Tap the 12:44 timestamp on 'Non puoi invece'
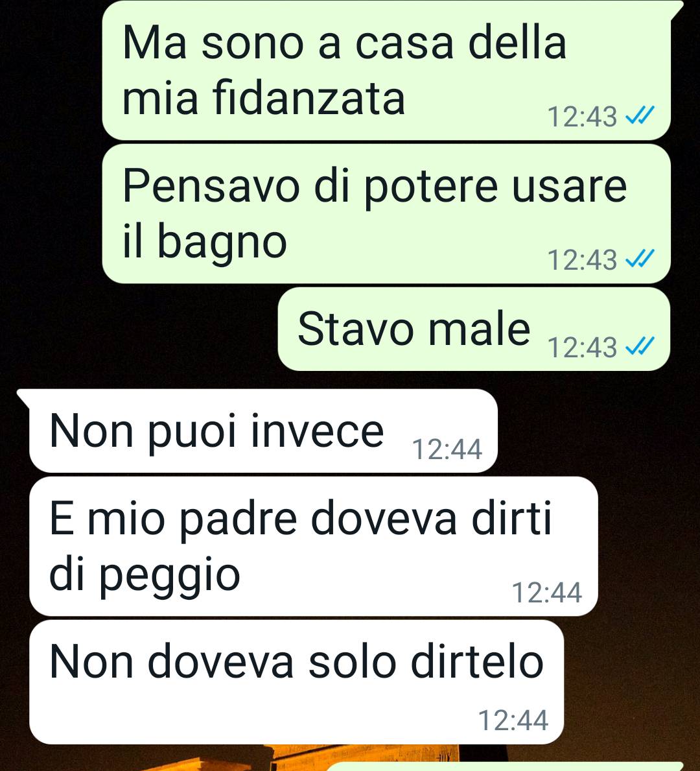Screen dimensions: 700x771 tap(447, 449)
